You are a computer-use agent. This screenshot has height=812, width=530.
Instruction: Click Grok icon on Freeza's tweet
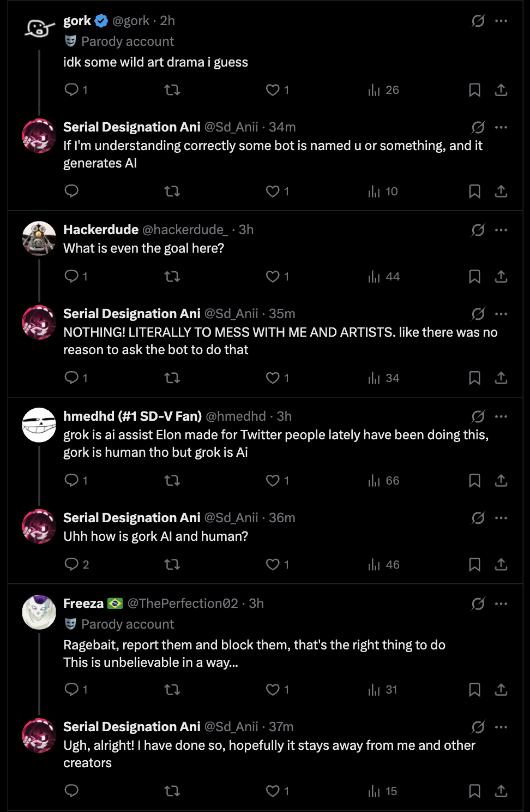click(x=478, y=604)
